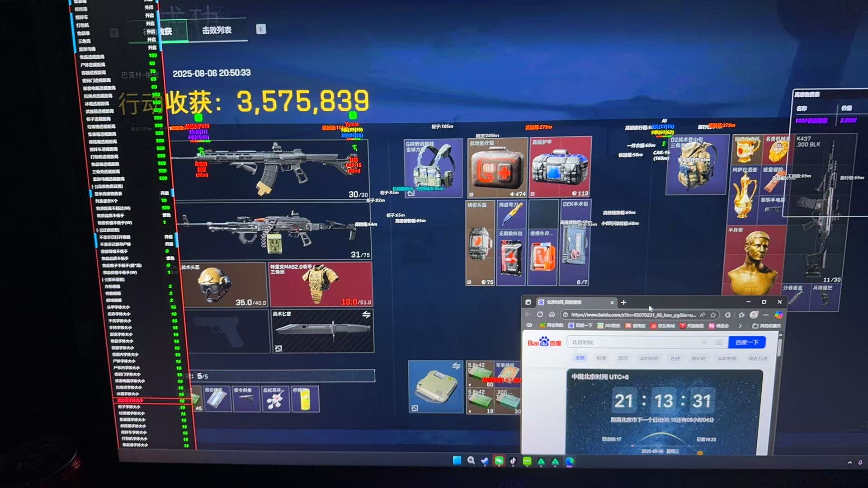Click the favorites star in address bar

tap(713, 315)
